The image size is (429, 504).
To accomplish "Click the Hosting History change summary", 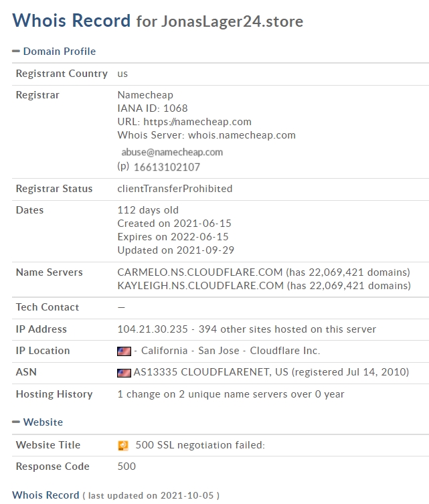I will [x=231, y=394].
